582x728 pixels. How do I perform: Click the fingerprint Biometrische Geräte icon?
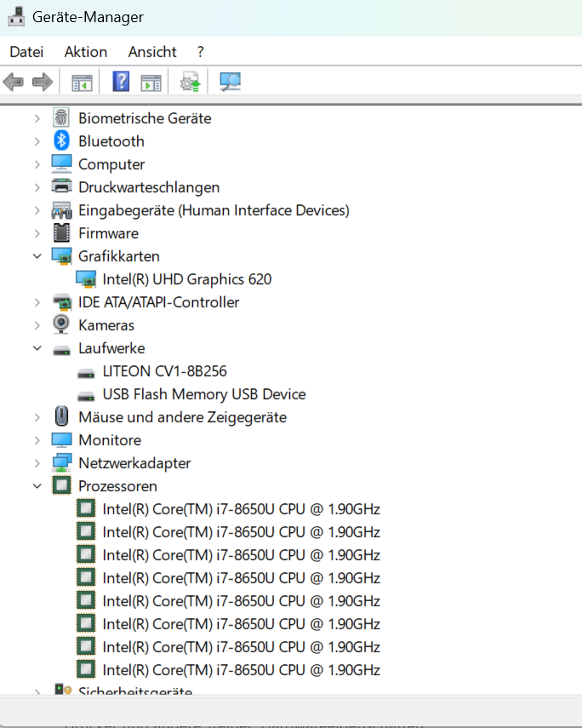[61, 118]
